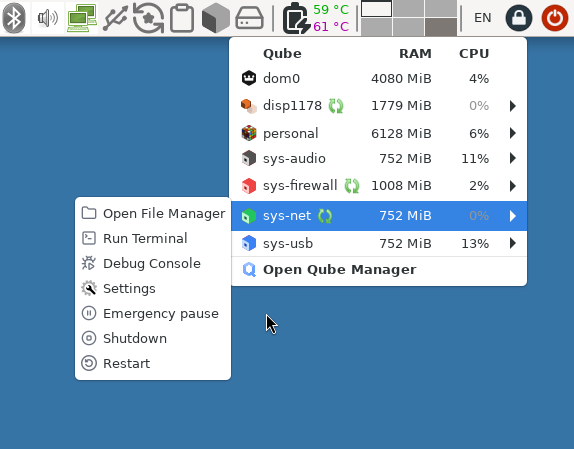
Task: Click the EN keyboard layout indicator
Action: coord(482,18)
